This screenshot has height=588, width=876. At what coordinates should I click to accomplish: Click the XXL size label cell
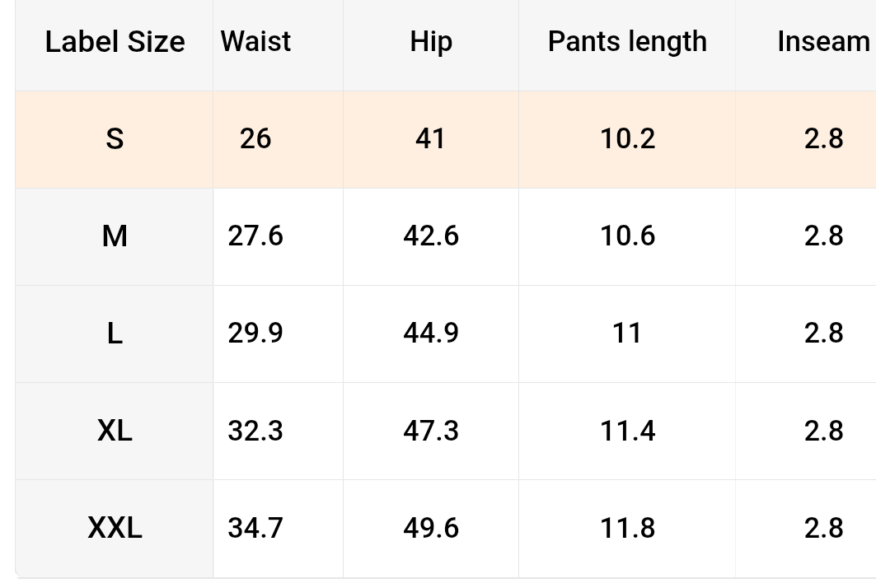coord(115,528)
